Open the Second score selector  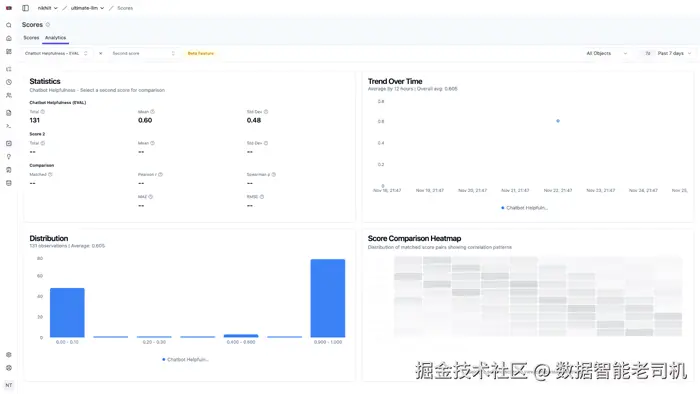click(x=143, y=53)
